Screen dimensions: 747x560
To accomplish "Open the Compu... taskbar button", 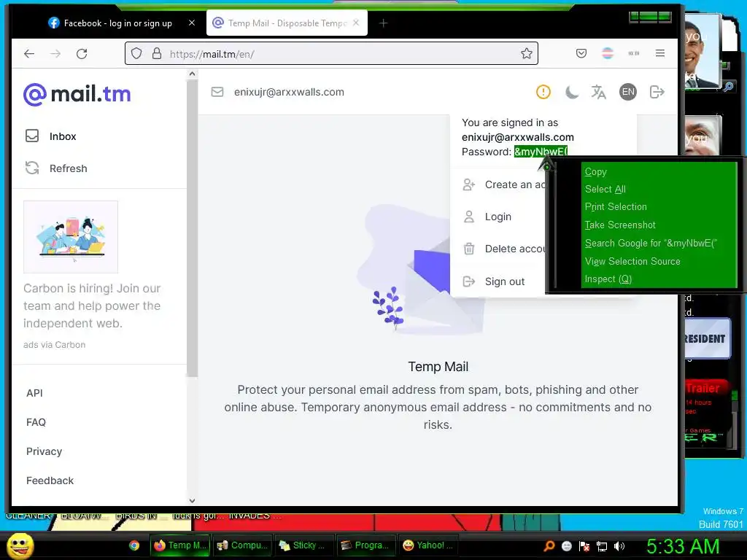I will coord(242,545).
